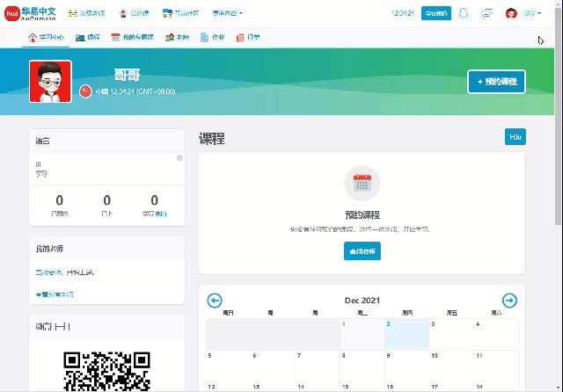Click the page vertical scrollbar

(558, 132)
